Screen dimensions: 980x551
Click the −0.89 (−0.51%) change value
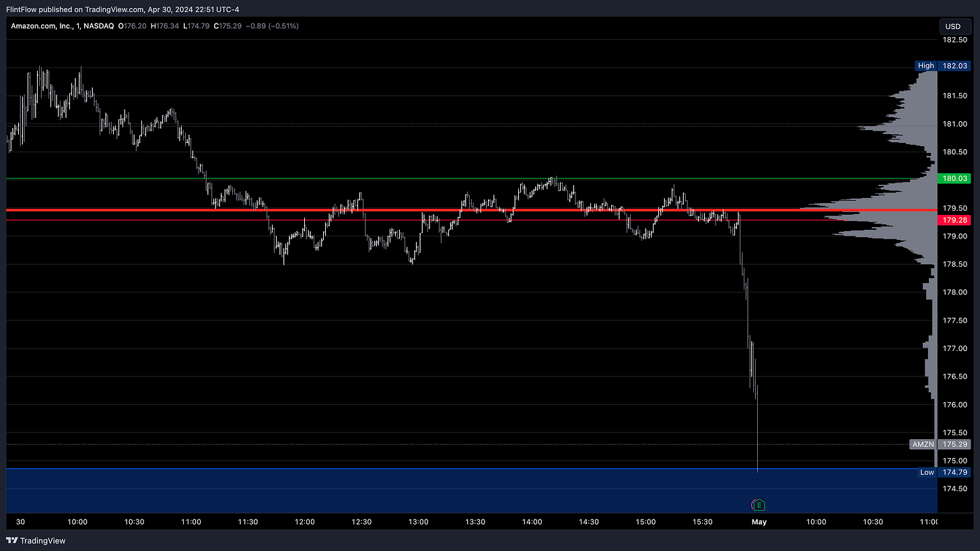click(x=273, y=26)
